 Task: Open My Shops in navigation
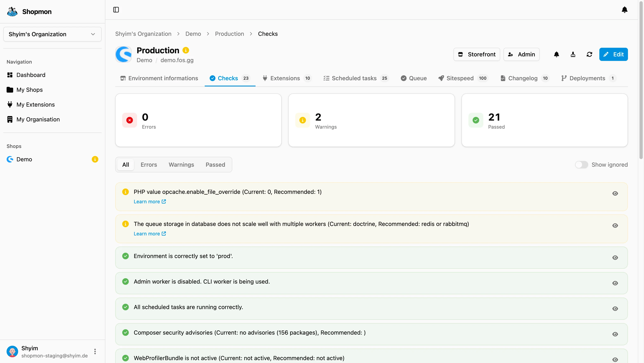(x=52, y=90)
